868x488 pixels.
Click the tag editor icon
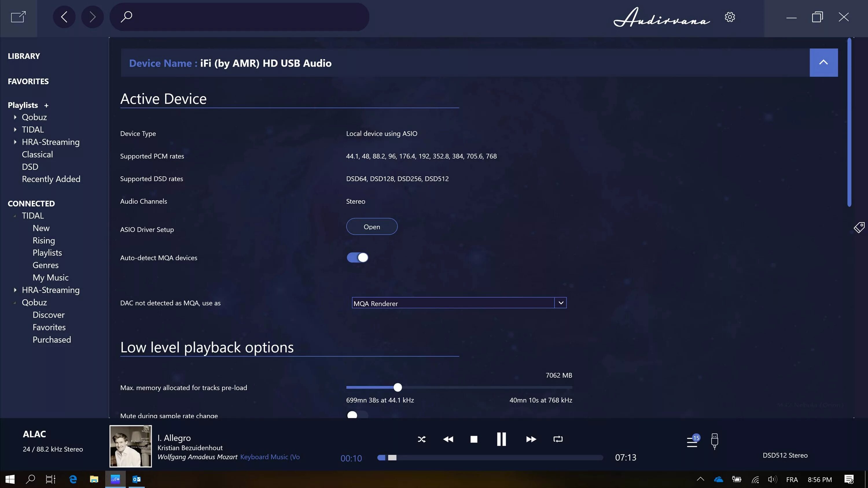tap(859, 228)
